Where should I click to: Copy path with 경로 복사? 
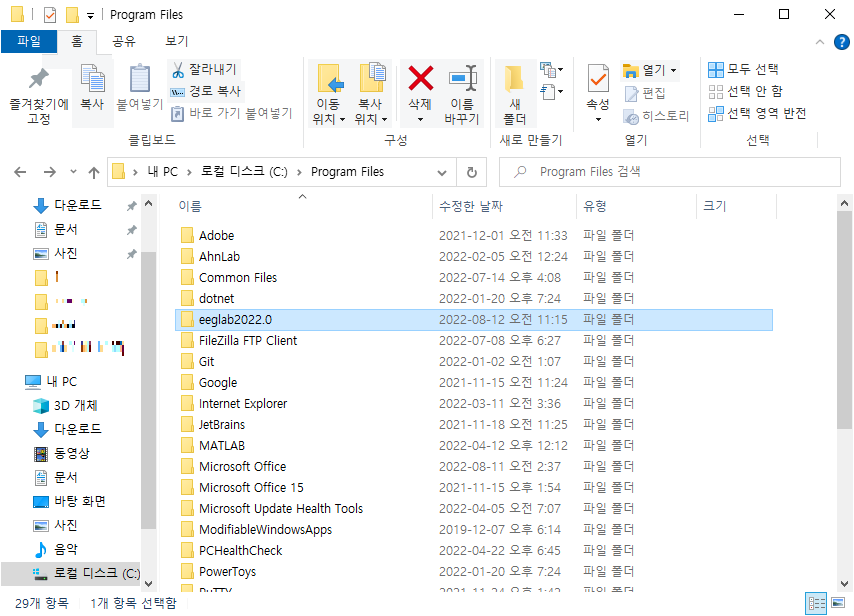206,91
